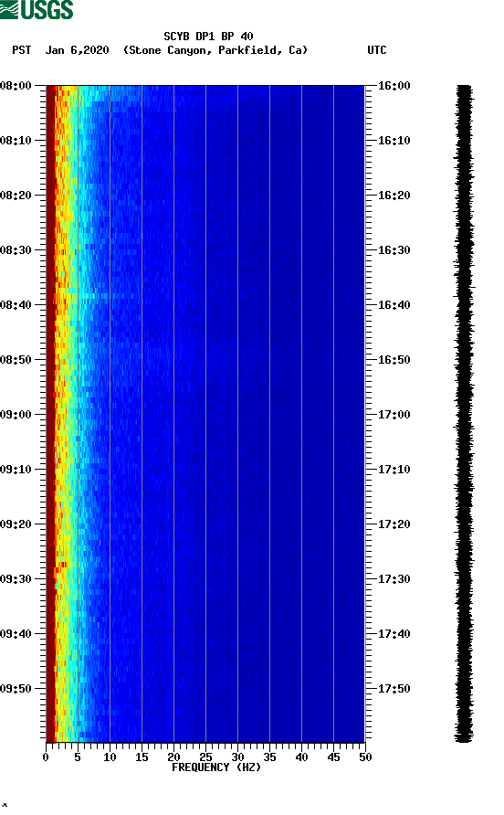Click the 09:30 PST time label

16,579
